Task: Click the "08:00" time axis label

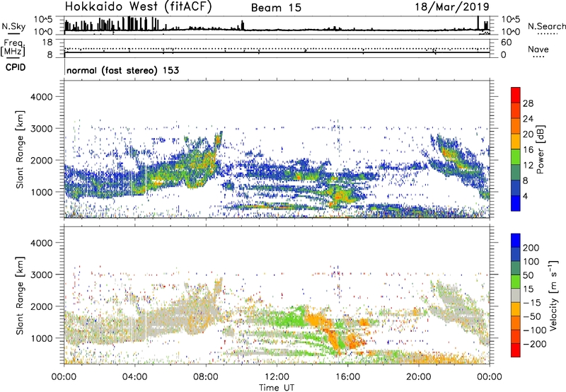Action: click(x=206, y=377)
